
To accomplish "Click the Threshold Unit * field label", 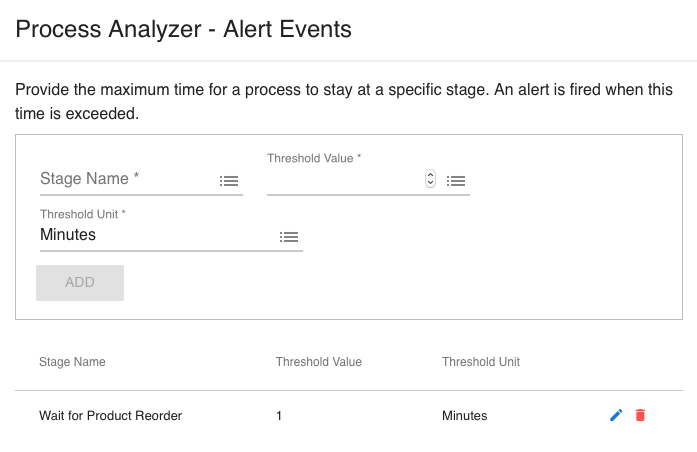I will (83, 214).
